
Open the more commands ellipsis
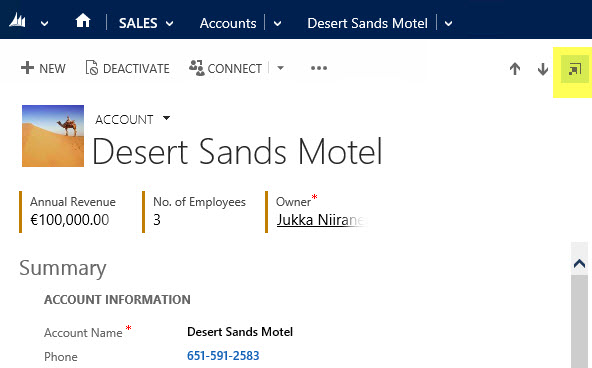pos(319,68)
